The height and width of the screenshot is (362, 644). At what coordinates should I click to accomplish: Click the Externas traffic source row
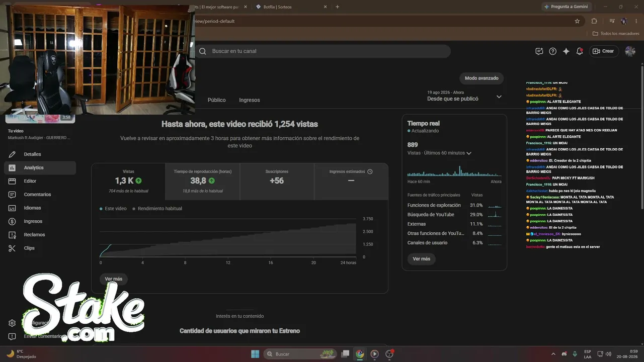coord(454,224)
